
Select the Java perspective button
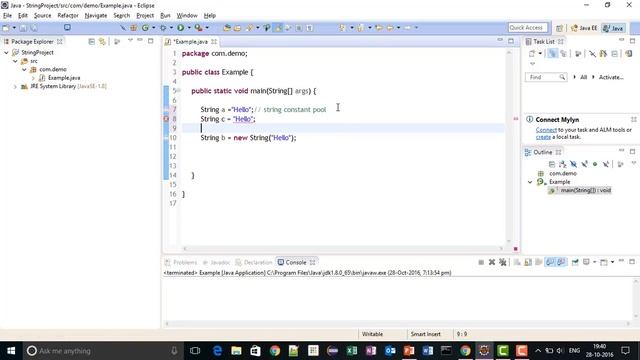point(613,28)
